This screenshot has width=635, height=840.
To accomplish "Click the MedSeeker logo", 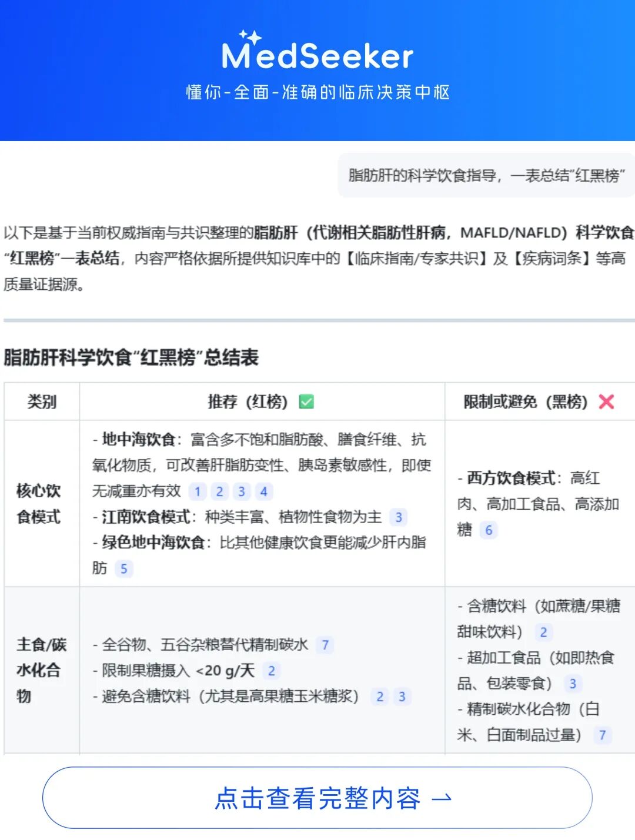I will point(317,51).
